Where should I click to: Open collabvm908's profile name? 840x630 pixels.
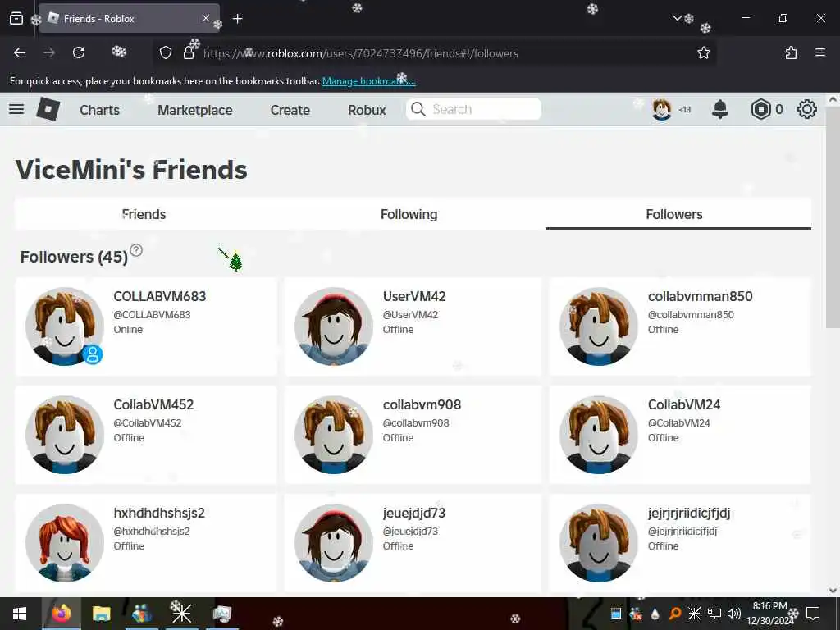[x=422, y=404]
